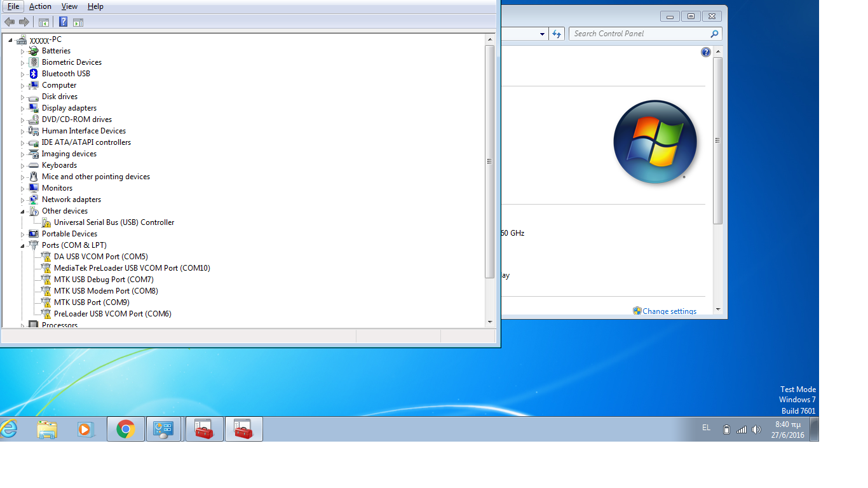Click the EL language indicator in the taskbar
This screenshot has height=488, width=868.
coord(706,428)
